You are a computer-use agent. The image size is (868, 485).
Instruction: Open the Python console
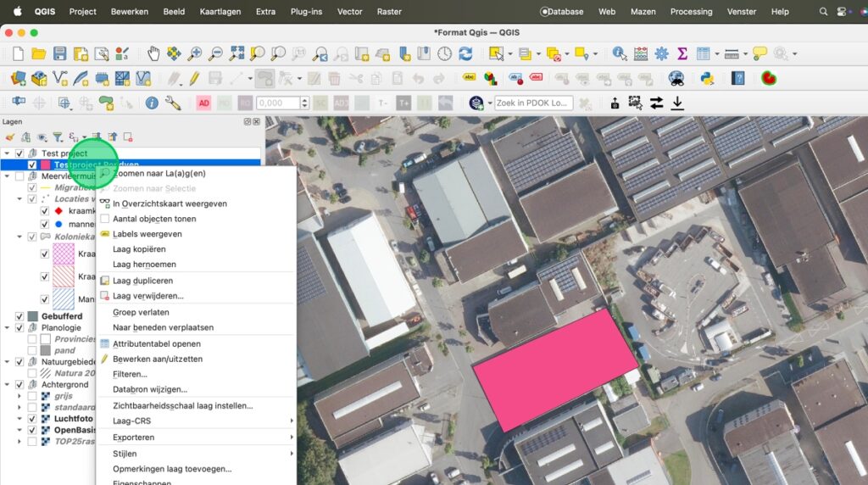point(706,78)
